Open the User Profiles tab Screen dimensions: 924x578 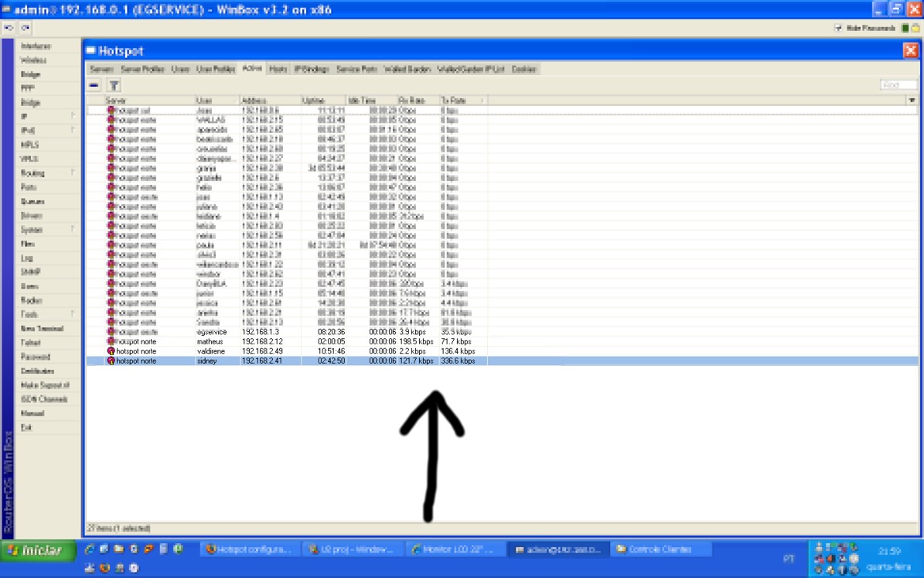(216, 69)
